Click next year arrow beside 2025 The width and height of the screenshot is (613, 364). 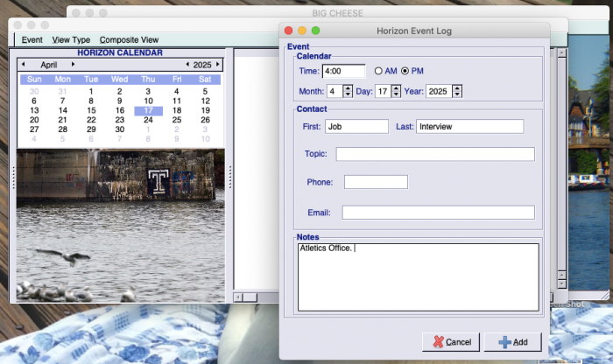coord(218,65)
